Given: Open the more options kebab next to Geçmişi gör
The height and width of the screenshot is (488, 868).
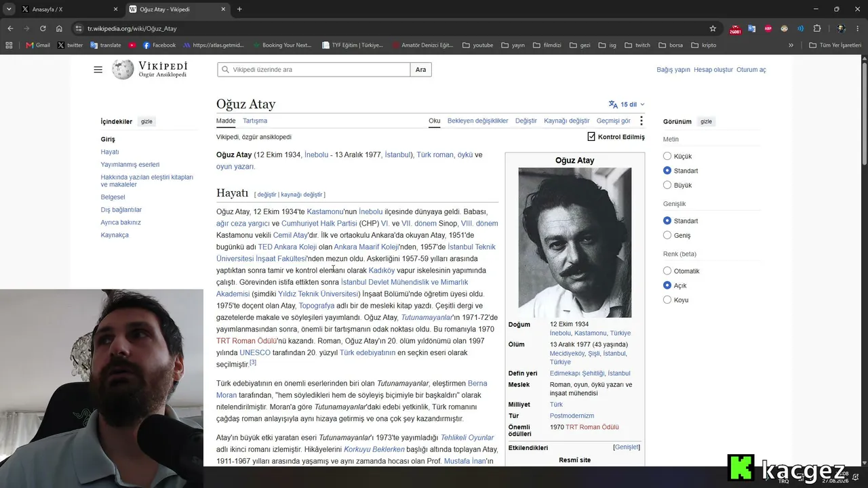Looking at the screenshot, I should [x=641, y=121].
